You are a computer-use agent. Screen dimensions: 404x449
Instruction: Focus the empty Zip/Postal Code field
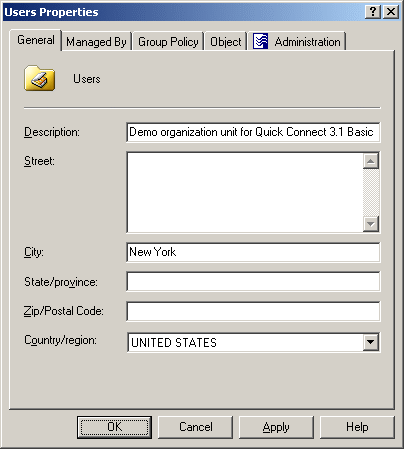click(x=253, y=311)
